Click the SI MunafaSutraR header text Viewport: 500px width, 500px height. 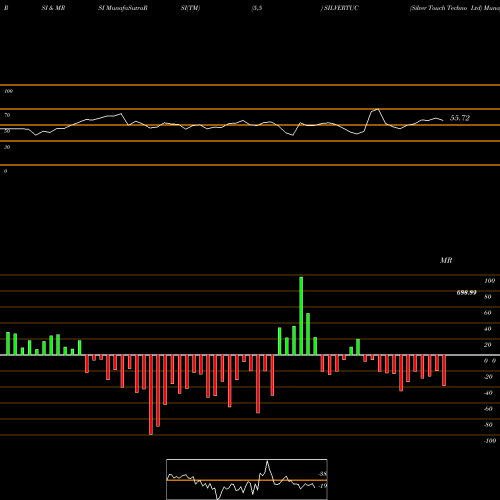coord(123,8)
